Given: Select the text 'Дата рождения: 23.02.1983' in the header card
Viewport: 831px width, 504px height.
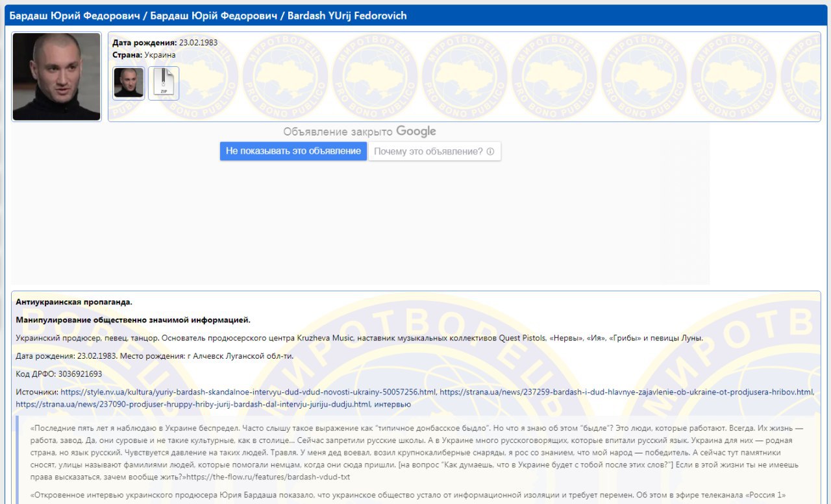Looking at the screenshot, I should click(x=165, y=43).
